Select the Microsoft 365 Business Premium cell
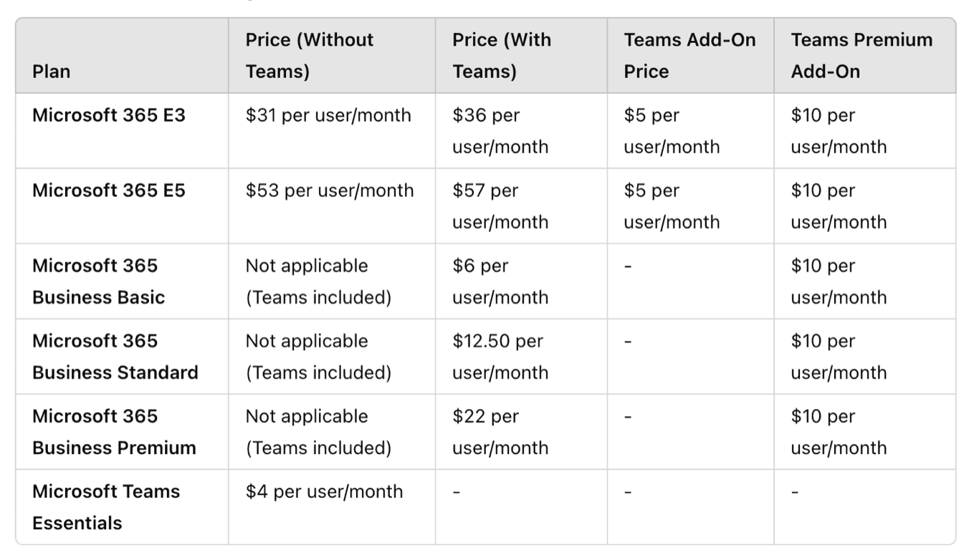This screenshot has width=969, height=560. (114, 432)
